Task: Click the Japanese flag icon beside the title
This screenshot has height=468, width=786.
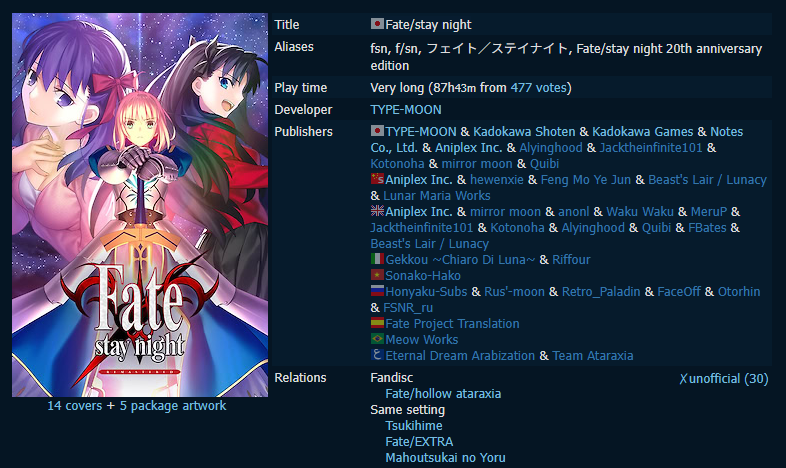Action: 377,24
